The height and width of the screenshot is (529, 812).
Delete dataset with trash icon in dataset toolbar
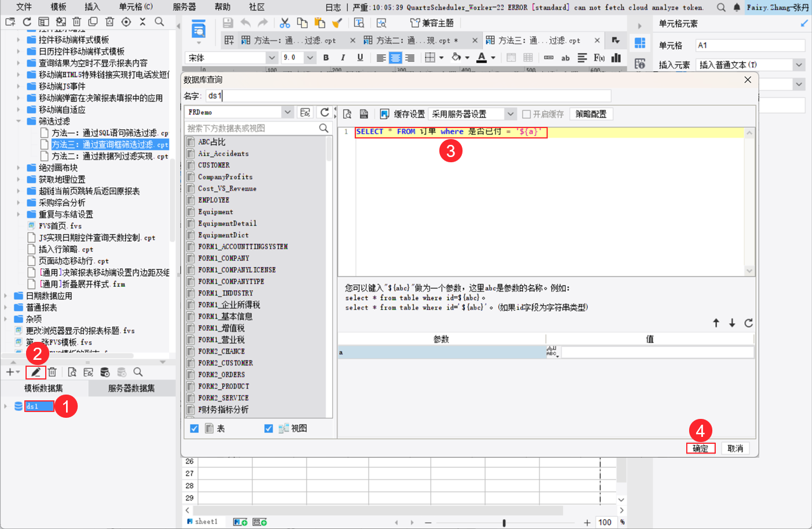click(x=52, y=372)
